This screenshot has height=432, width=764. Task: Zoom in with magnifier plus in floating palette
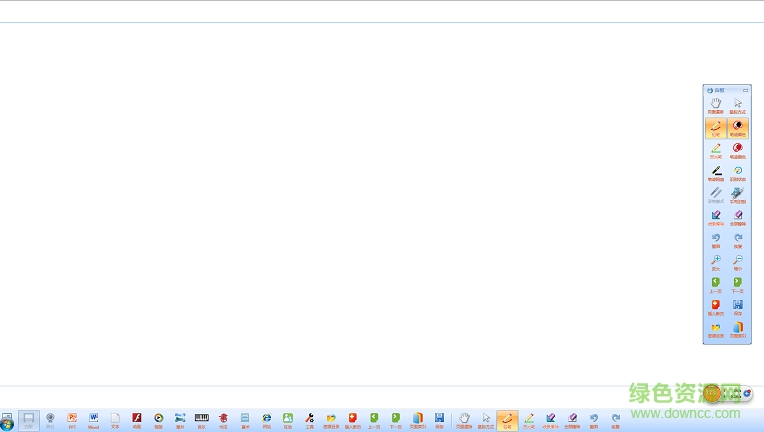[716, 263]
